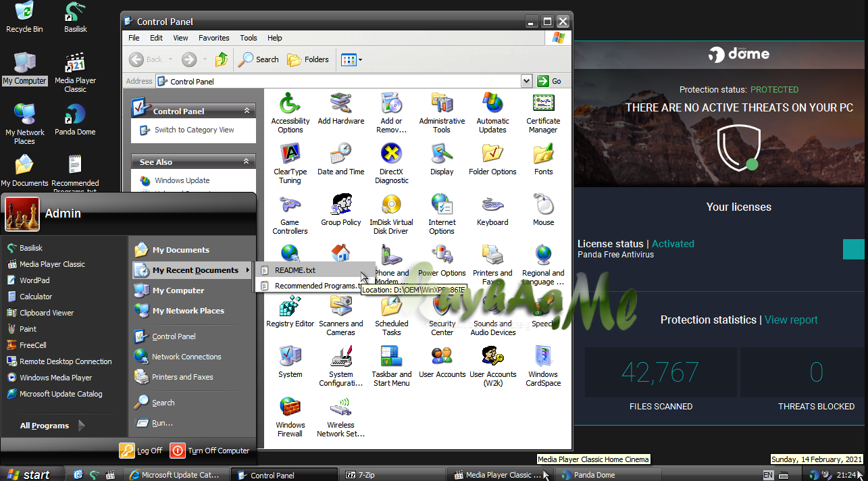Open Windows Update link in See Also
Image resolution: width=868 pixels, height=481 pixels.
(x=182, y=180)
